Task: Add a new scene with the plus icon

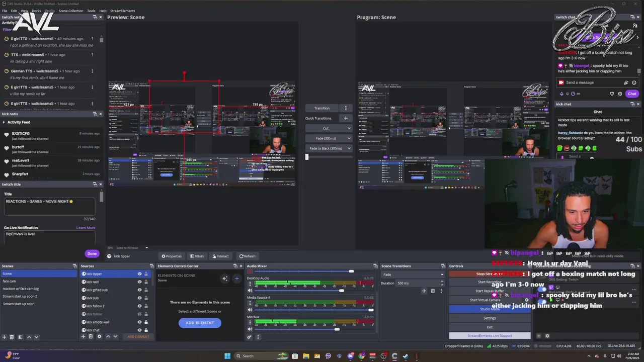Action: (x=4, y=337)
